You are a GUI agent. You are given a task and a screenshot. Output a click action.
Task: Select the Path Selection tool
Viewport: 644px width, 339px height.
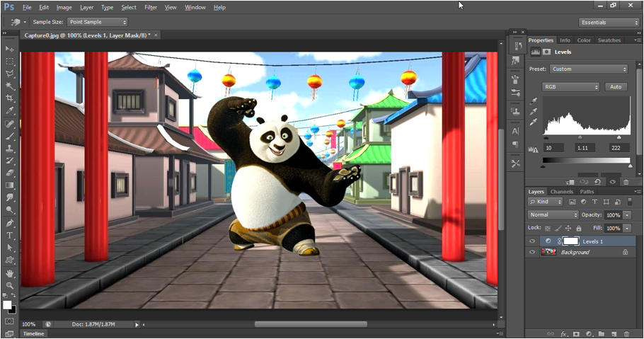coord(9,248)
